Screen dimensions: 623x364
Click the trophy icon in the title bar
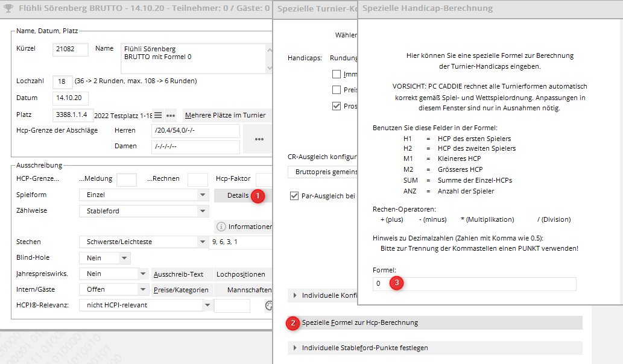8,9
